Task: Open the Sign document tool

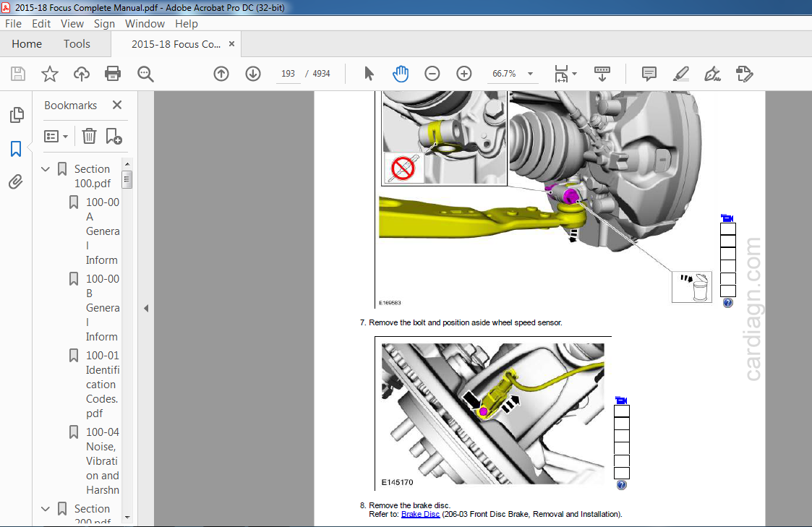Action: pos(712,74)
